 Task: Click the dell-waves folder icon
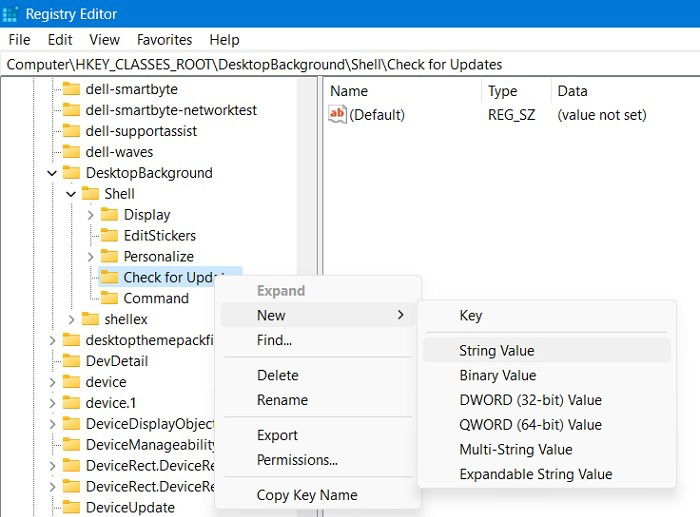pyautogui.click(x=71, y=152)
